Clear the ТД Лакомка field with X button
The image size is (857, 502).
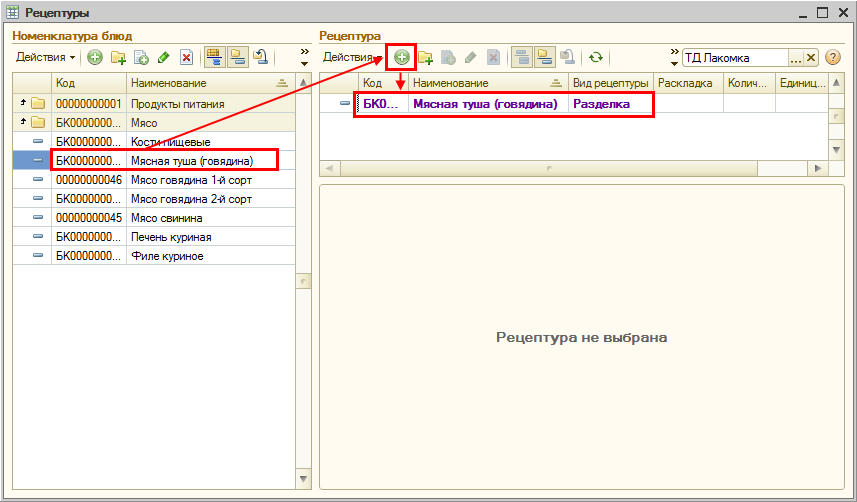tap(811, 58)
